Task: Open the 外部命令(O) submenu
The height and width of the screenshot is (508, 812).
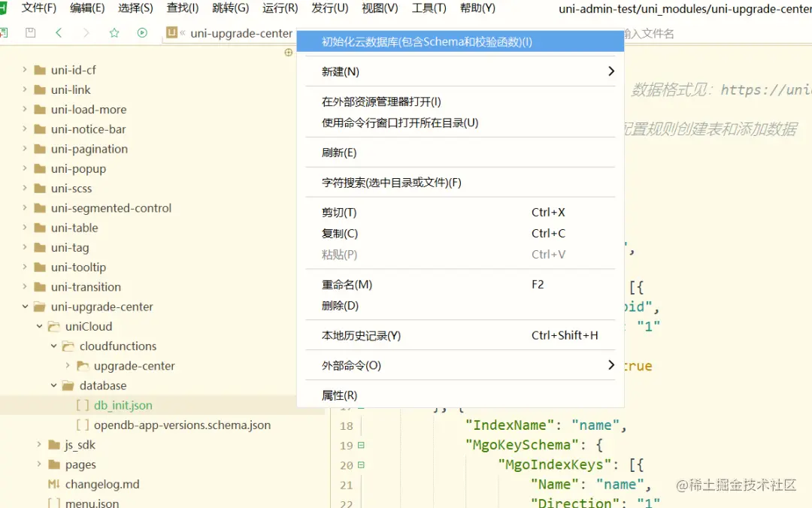Action: (x=460, y=365)
